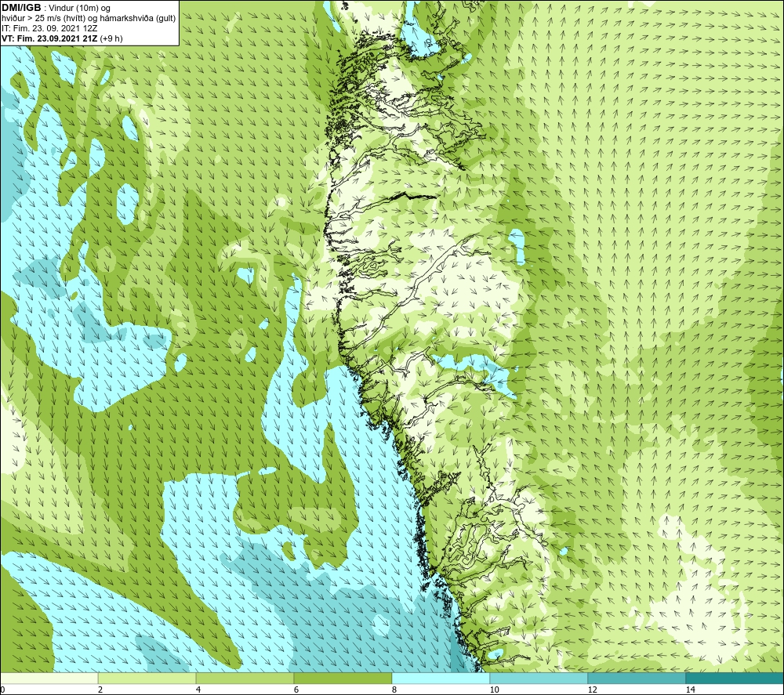The height and width of the screenshot is (695, 784).
Task: Click the medium green 4–6 m/s scale swatch
Action: coord(245,679)
